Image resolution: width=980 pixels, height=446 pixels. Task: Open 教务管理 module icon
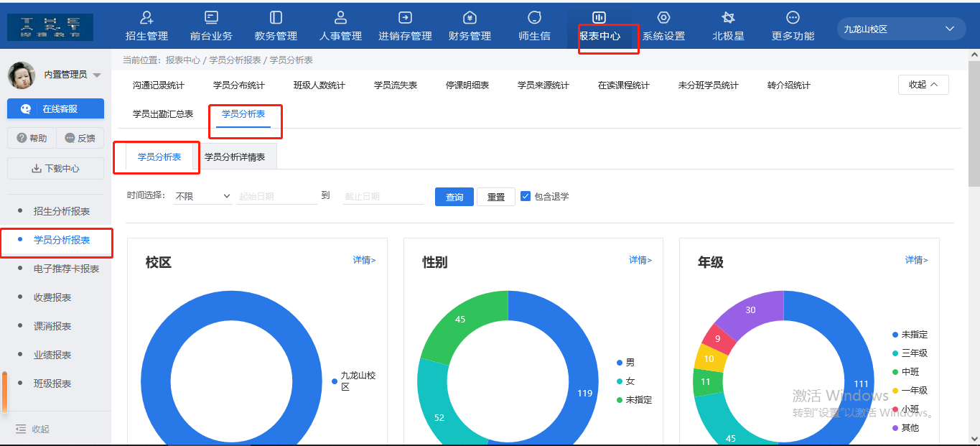pos(276,17)
